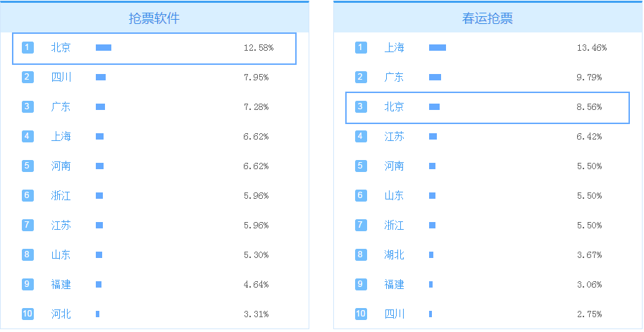This screenshot has height=332, width=644.
Task: Open 广东 link in 抢票软件 ranking
Action: [61, 107]
